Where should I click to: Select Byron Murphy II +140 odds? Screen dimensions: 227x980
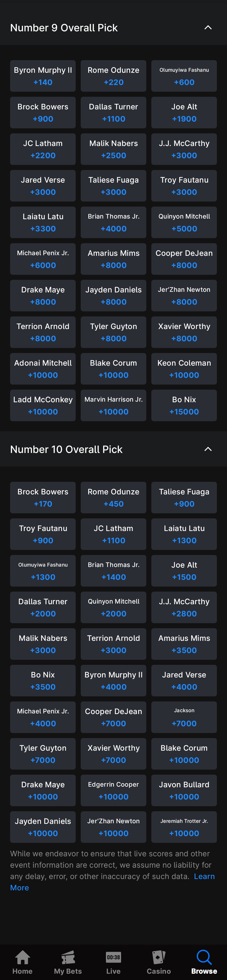coord(43,76)
